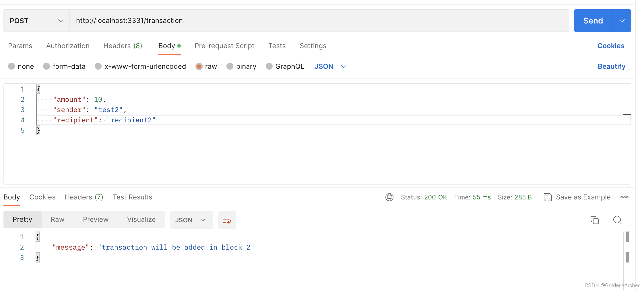Click the search response icon
Screen dimensions: 644x290
click(x=617, y=220)
